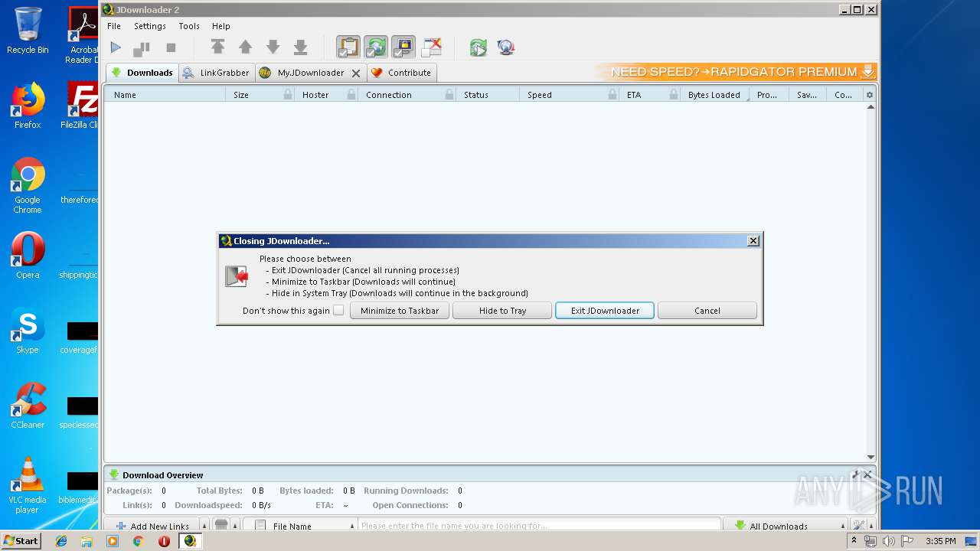Sort by the Bytes Loaded column
The width and height of the screenshot is (980, 551).
[714, 95]
